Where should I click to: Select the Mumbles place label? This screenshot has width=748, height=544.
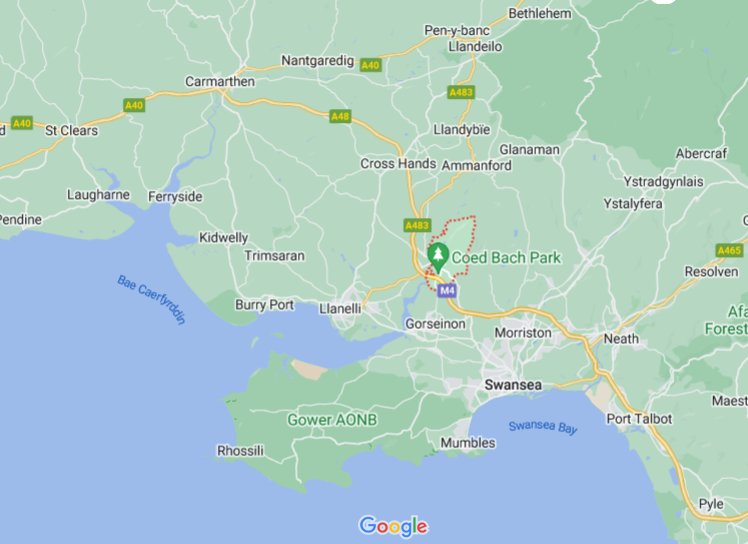tap(468, 443)
